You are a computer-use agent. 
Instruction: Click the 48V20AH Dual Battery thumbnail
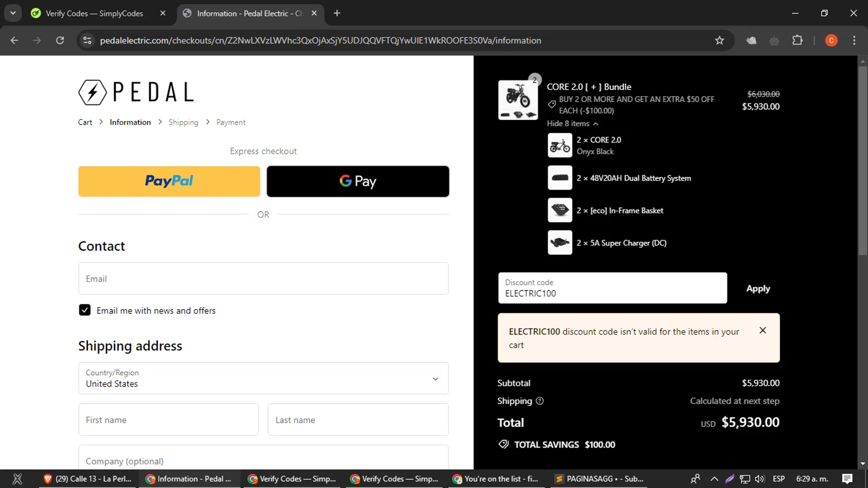[560, 178]
